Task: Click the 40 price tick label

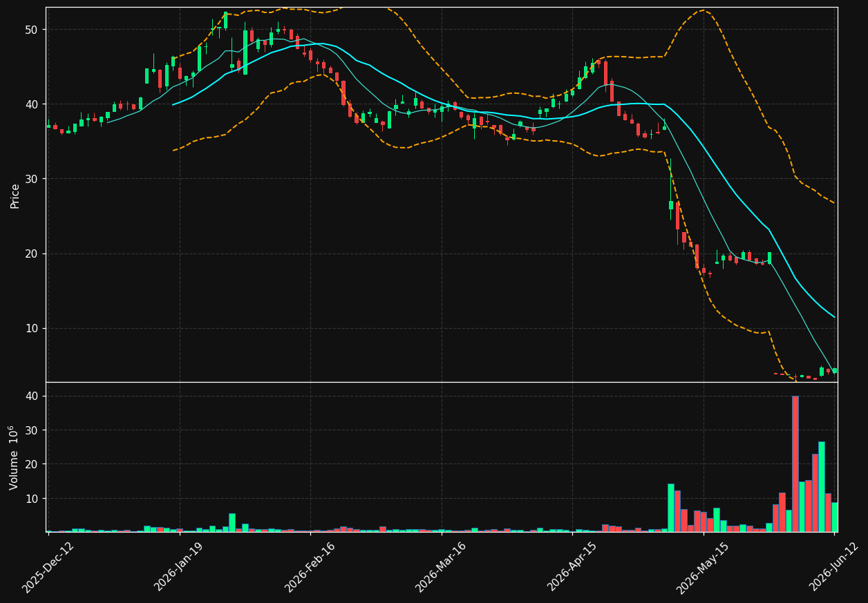Action: (32, 104)
